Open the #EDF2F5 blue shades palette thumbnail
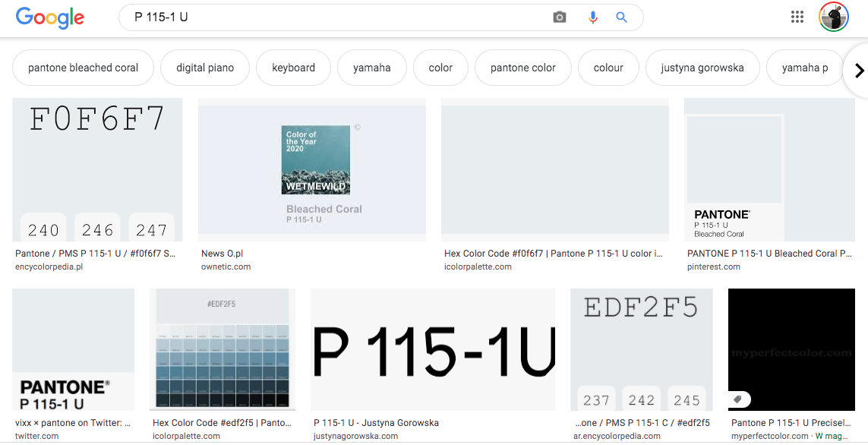Viewport: 868px width, 445px height. click(x=223, y=349)
